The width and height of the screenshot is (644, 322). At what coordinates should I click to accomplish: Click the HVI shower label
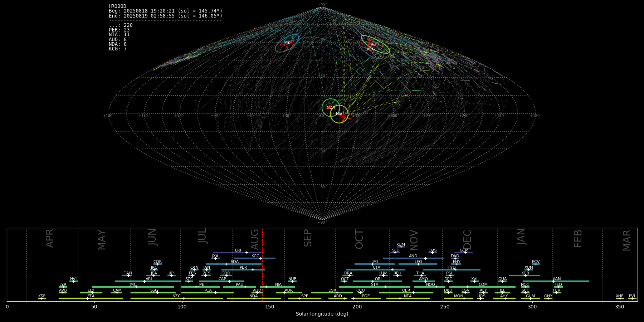click(x=73, y=279)
